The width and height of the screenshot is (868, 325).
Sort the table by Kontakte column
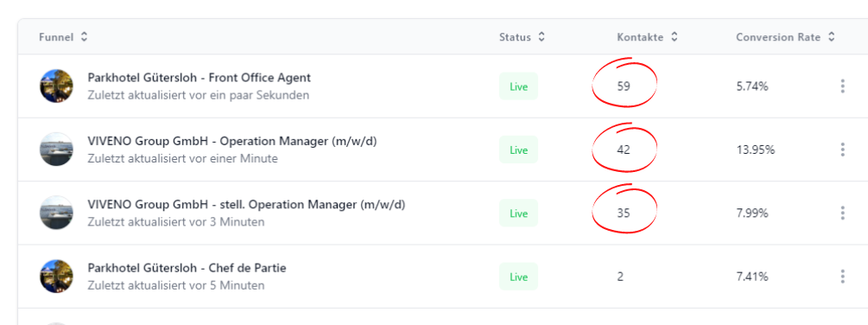point(647,37)
